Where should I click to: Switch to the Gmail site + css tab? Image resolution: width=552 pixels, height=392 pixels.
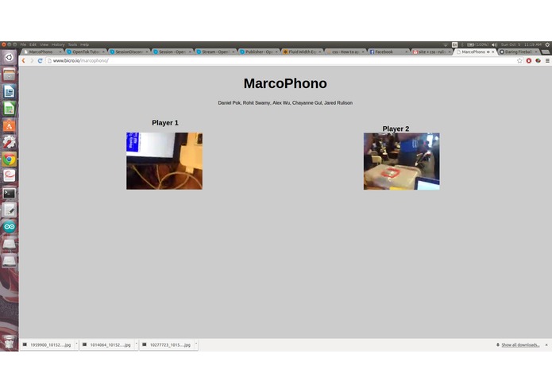(432, 52)
